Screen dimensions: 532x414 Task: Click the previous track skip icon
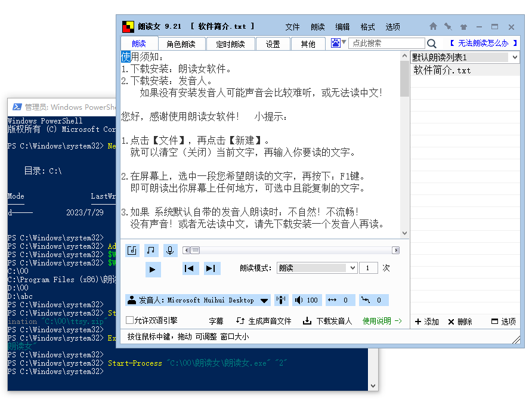click(x=190, y=268)
